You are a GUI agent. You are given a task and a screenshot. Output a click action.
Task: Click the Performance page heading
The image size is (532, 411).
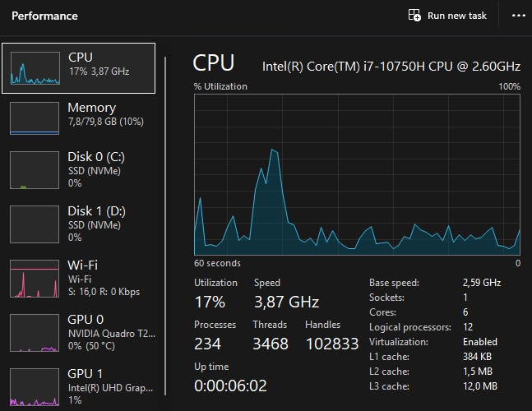(44, 16)
